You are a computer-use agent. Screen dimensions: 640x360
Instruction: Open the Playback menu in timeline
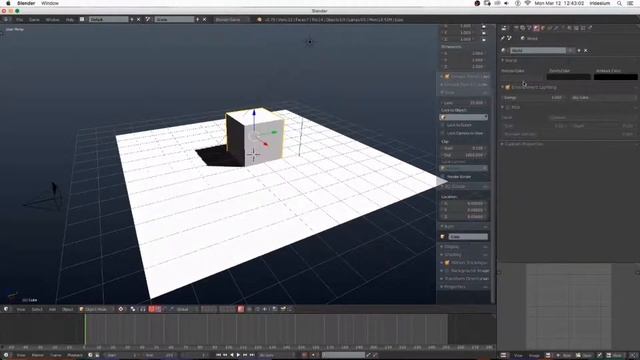(75, 355)
